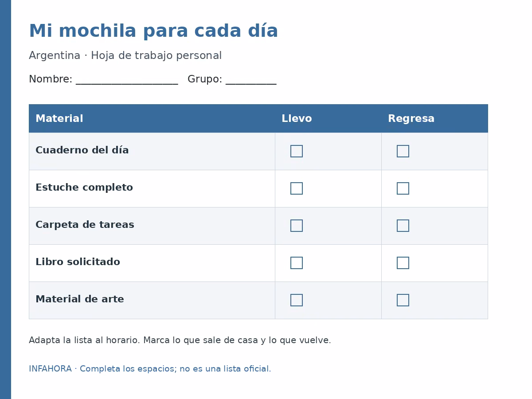Tick Regresa checkbox for Estuche completo
The width and height of the screenshot is (532, 399).
coord(403,188)
